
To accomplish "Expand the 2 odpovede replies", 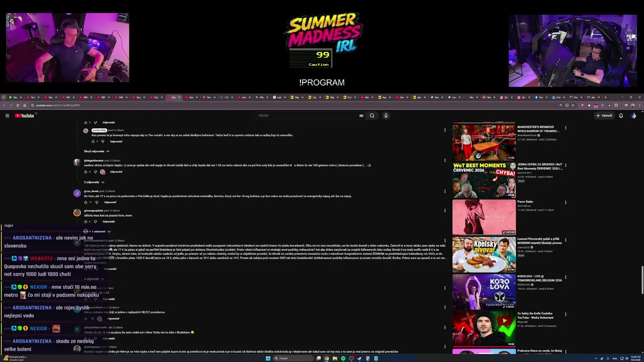I will [94, 182].
